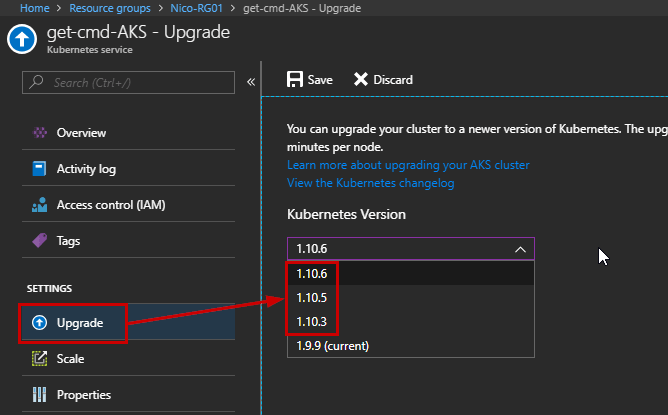Screen dimensions: 668x415
Task: Click the Discard button label
Action: point(393,80)
